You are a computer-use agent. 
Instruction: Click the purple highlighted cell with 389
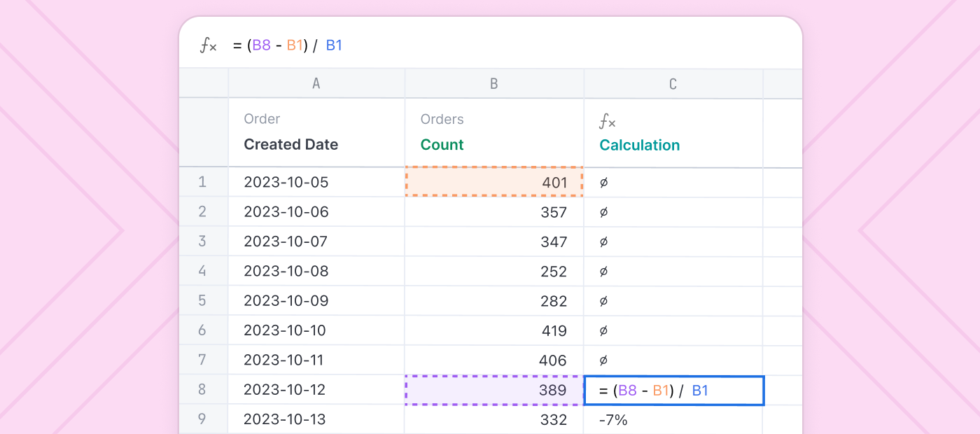[494, 390]
